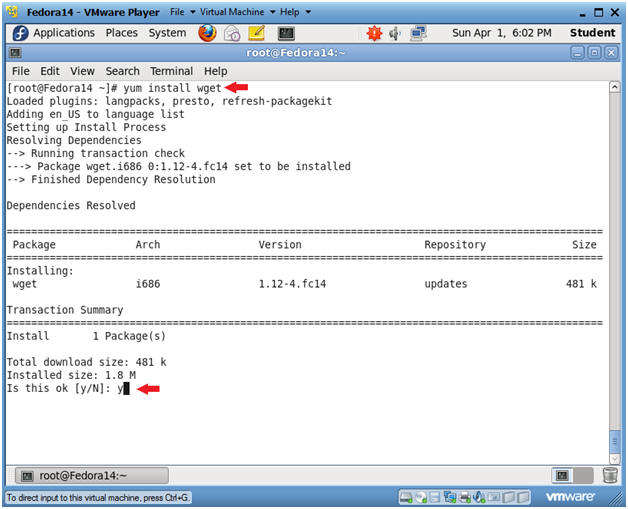Click the VMware Player title bar icon
This screenshot has height=509, width=628.
point(12,12)
